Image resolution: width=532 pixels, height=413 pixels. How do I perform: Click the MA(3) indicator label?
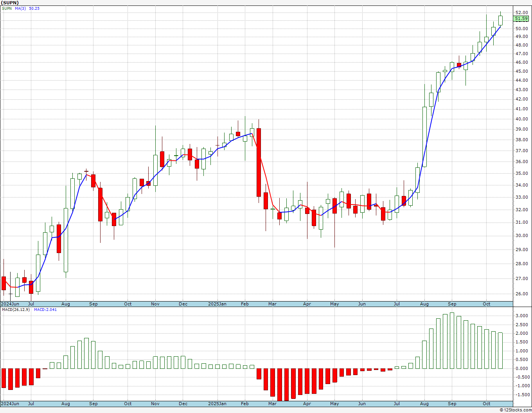(20, 8)
